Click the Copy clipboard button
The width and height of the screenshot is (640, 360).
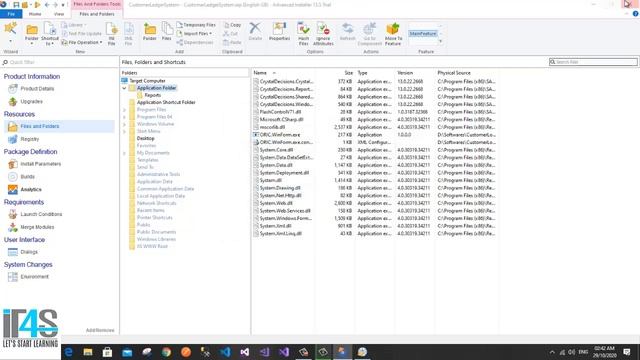pos(232,25)
